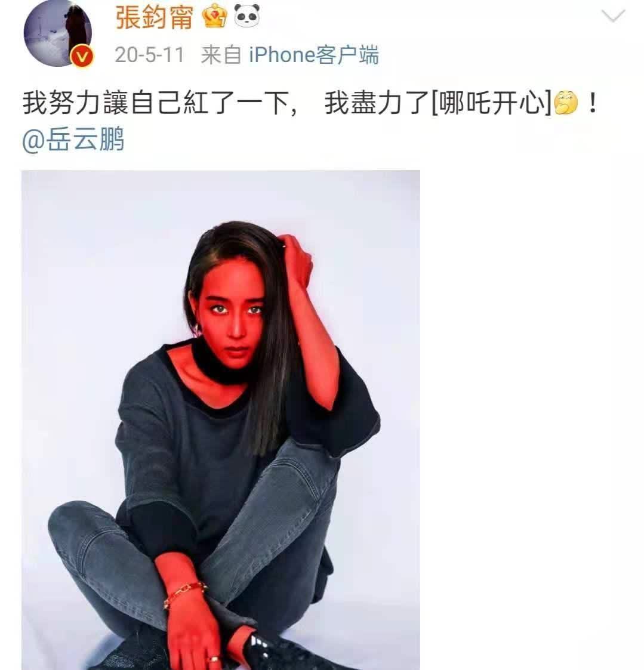Click the 20-5-11 post date
This screenshot has height=670, width=644.
149,55
